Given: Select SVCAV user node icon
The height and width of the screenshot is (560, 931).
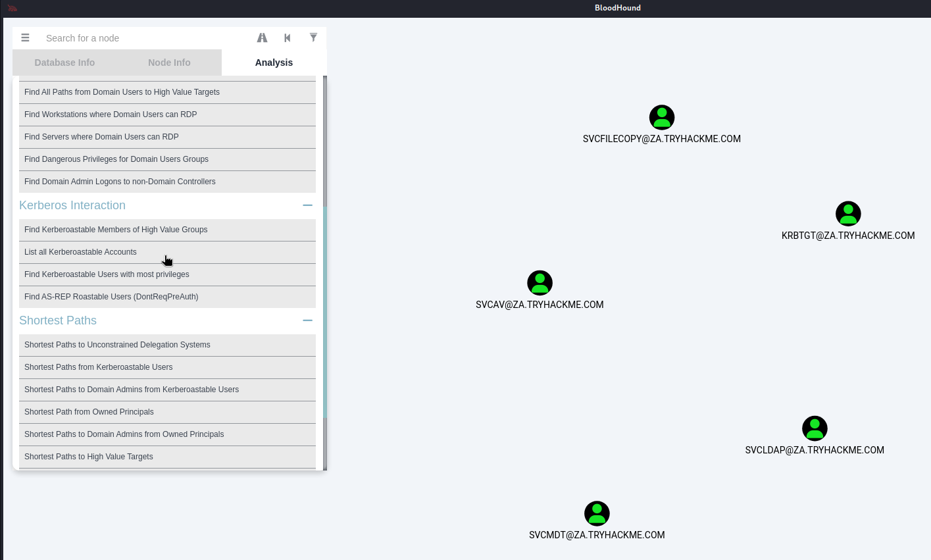Looking at the screenshot, I should [x=540, y=283].
